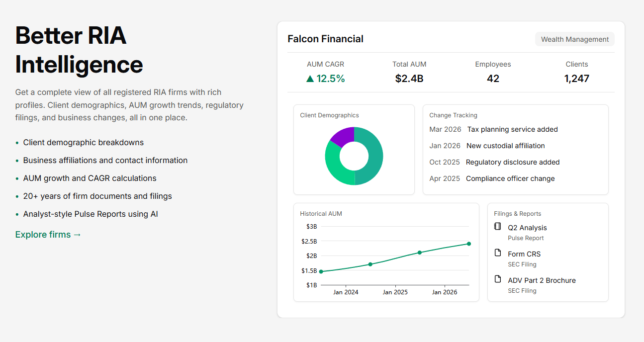
Task: Click the Form CRS document icon
Action: click(498, 253)
